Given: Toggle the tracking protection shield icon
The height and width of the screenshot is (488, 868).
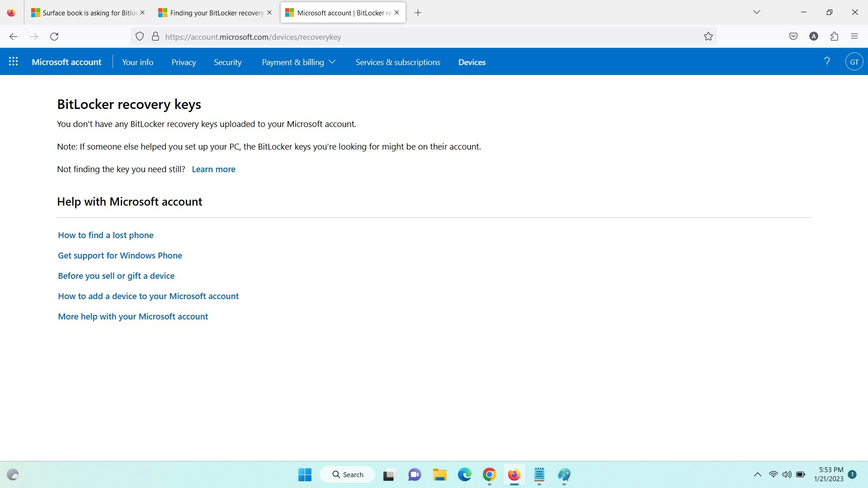Looking at the screenshot, I should (x=139, y=37).
